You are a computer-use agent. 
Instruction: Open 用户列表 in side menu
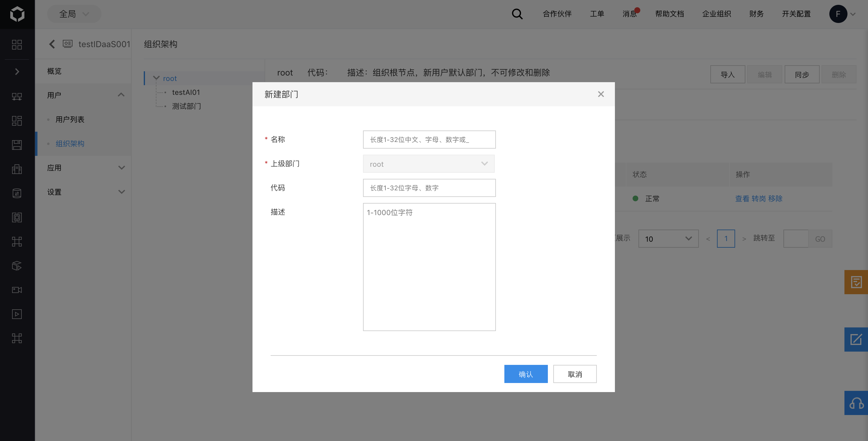click(70, 119)
